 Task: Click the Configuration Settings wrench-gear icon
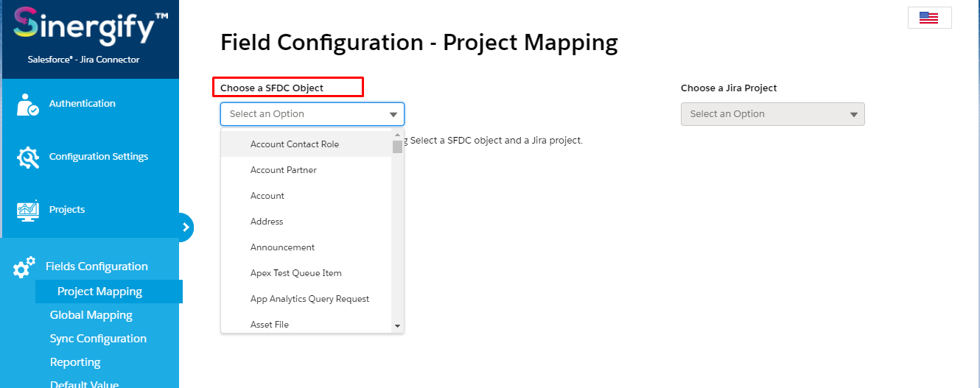pyautogui.click(x=27, y=158)
